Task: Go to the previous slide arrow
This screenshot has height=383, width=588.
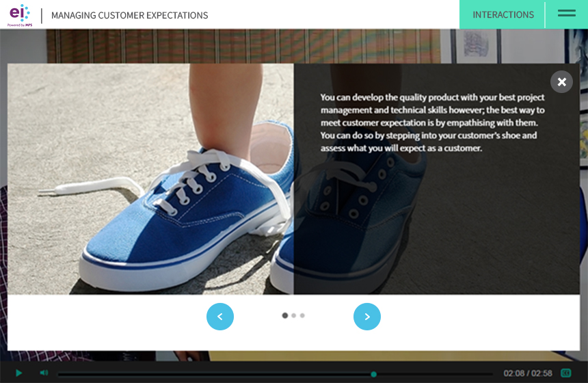Action: [220, 317]
